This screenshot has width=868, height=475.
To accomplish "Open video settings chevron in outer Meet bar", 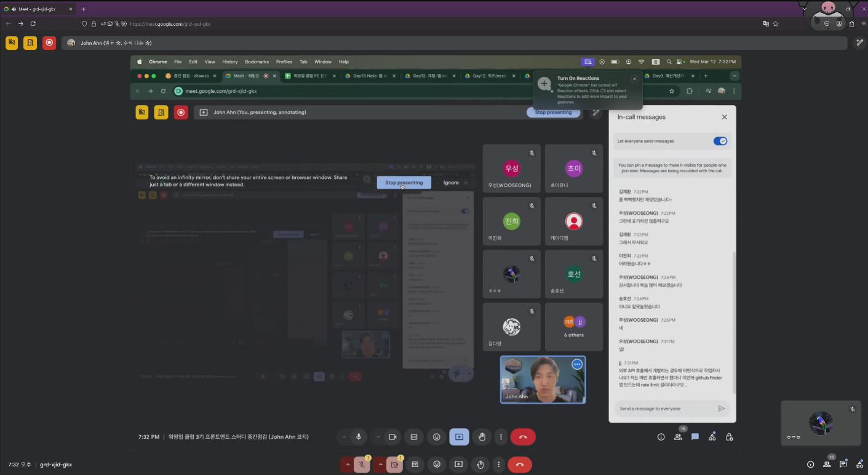I will (380, 465).
